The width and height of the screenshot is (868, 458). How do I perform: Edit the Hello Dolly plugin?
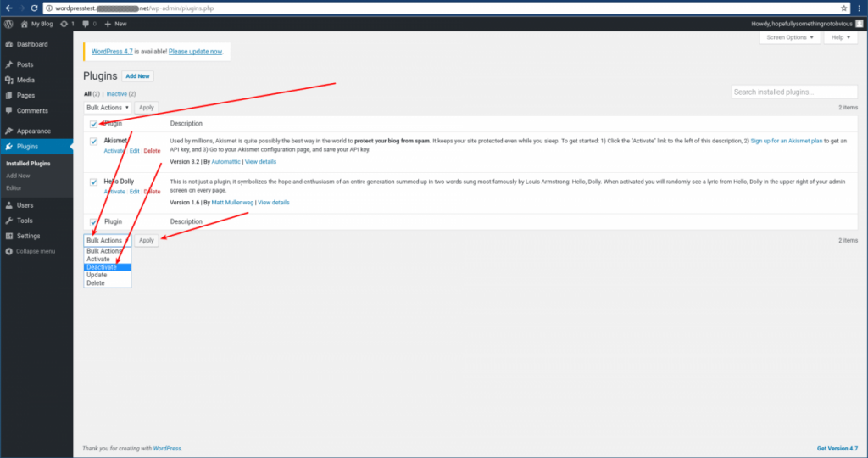(x=135, y=192)
